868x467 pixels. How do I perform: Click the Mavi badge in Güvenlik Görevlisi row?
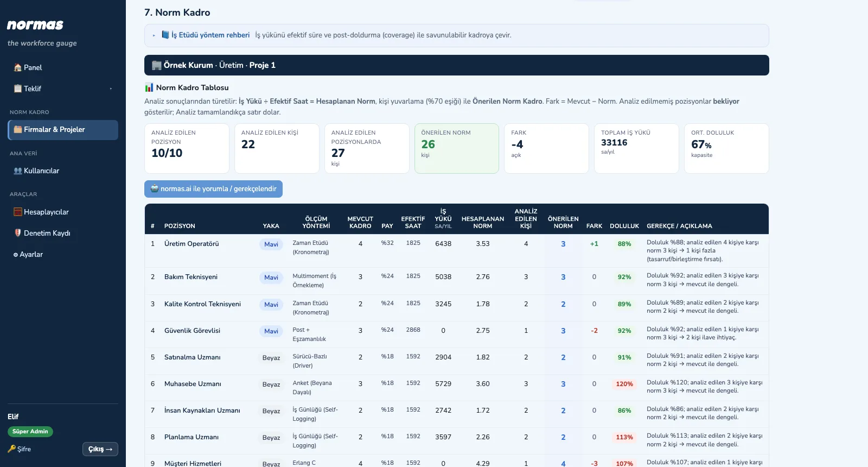pyautogui.click(x=271, y=331)
